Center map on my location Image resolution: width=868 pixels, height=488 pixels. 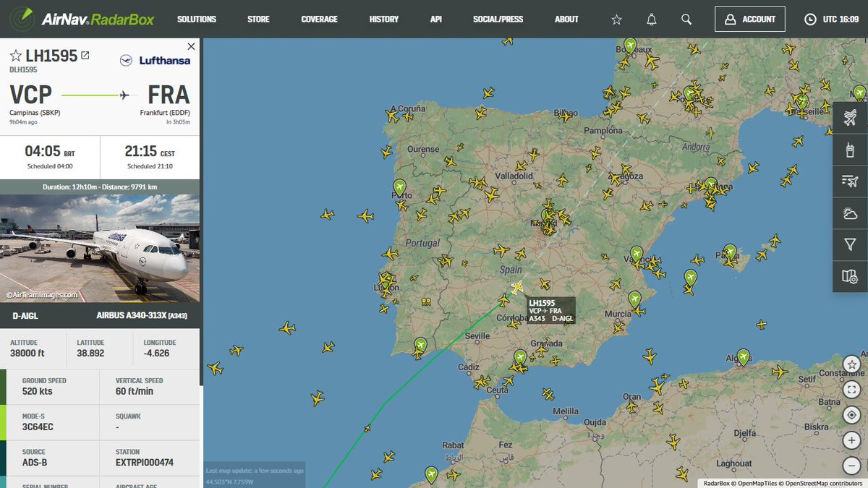click(x=852, y=414)
